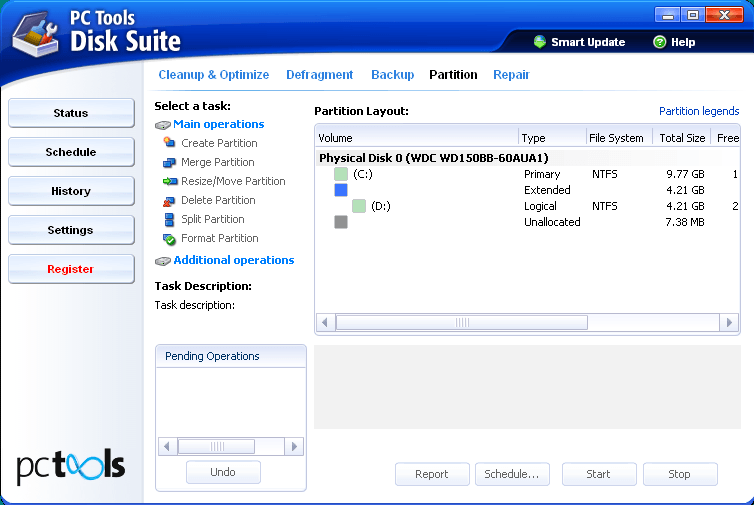Viewport: 754px width, 505px height.
Task: Click the PC Tools Disk Suite toolbox logo
Action: 35,34
